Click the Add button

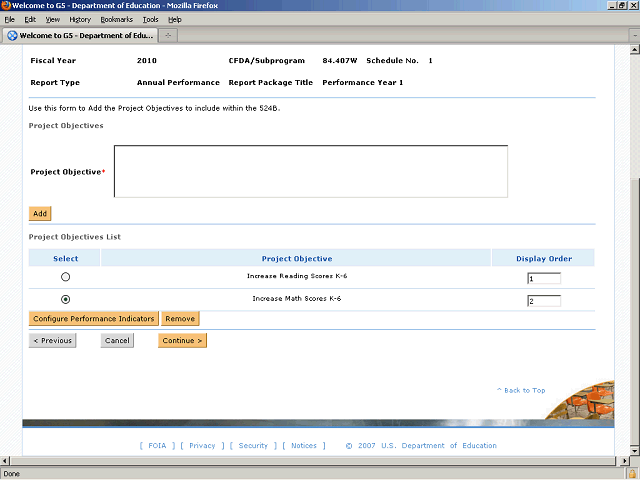click(x=40, y=213)
